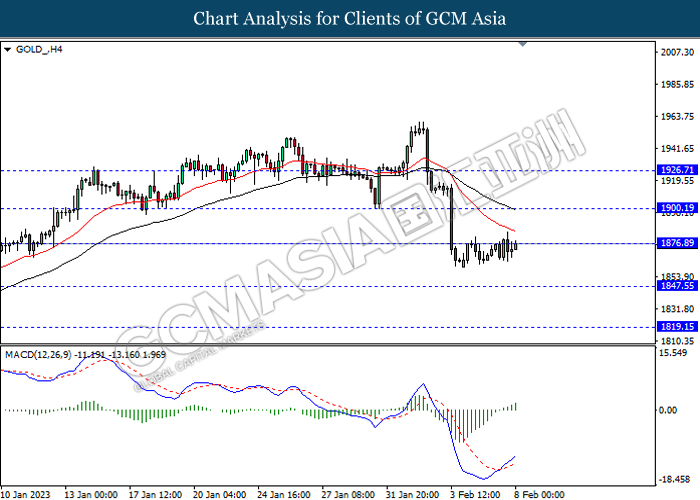Select the 1900.19 price level label
Screen dimensions: 700x500
(x=677, y=208)
